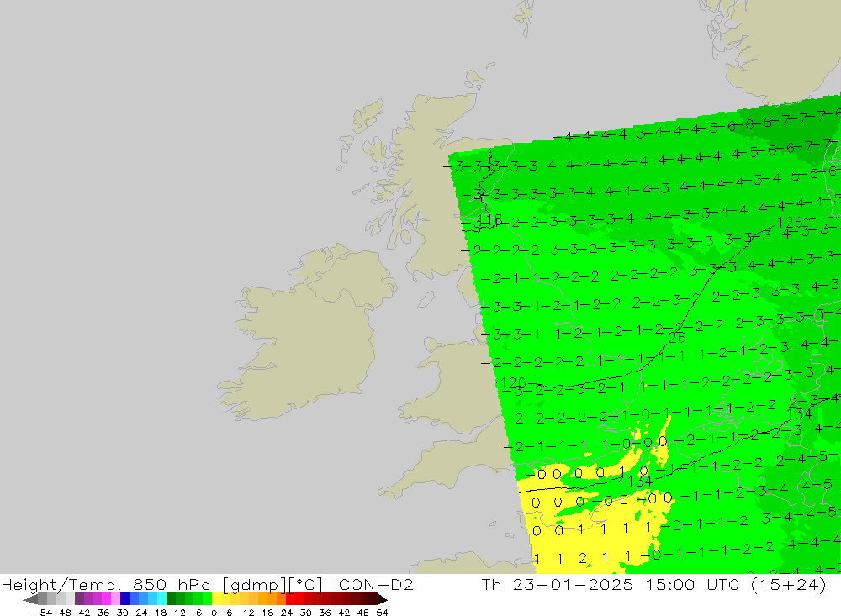Click the '-54' legend label
The width and height of the screenshot is (841, 616).
pos(42,613)
